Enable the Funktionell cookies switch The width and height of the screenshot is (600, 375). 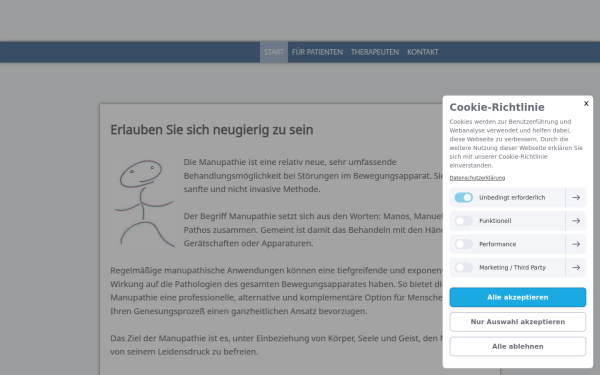tap(463, 221)
